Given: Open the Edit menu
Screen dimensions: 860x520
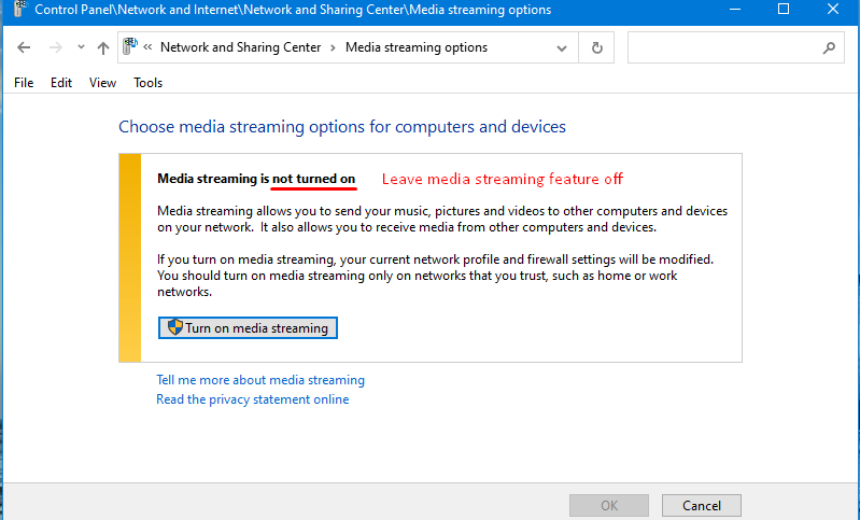Looking at the screenshot, I should 61,83.
